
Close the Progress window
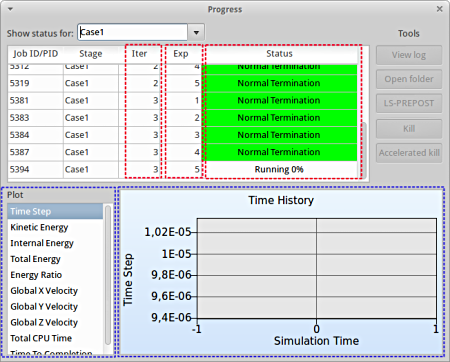point(439,9)
